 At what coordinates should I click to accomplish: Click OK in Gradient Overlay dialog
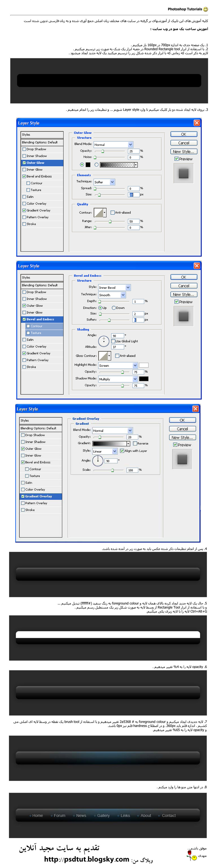[x=182, y=420]
